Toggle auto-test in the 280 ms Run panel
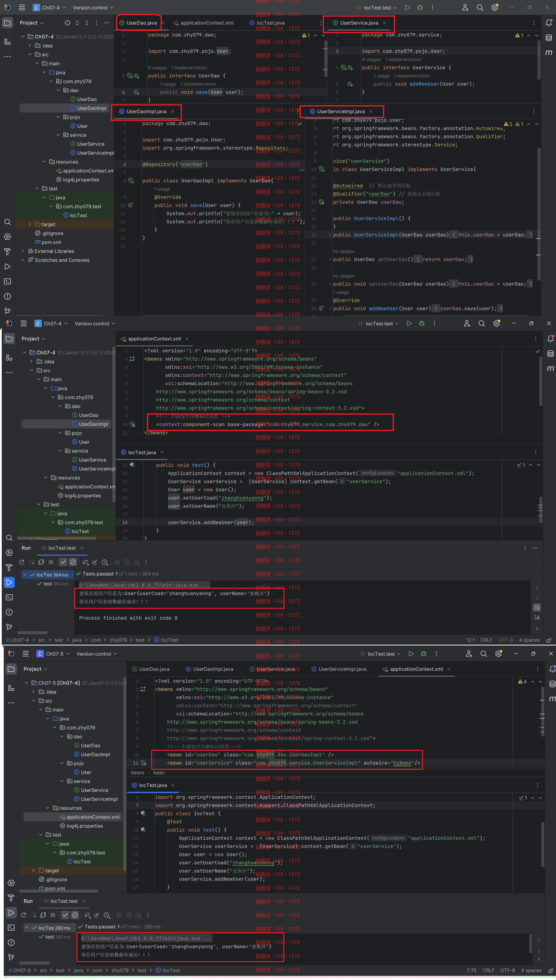 (x=43, y=915)
